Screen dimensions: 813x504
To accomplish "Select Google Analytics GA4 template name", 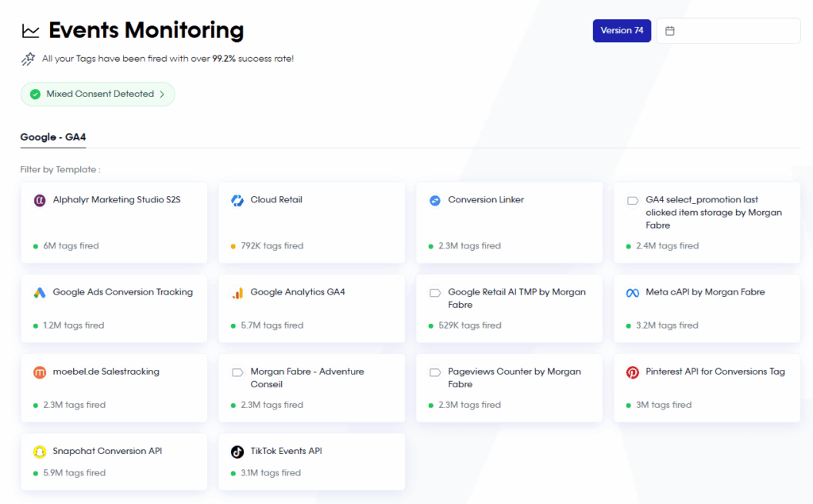I will click(298, 292).
